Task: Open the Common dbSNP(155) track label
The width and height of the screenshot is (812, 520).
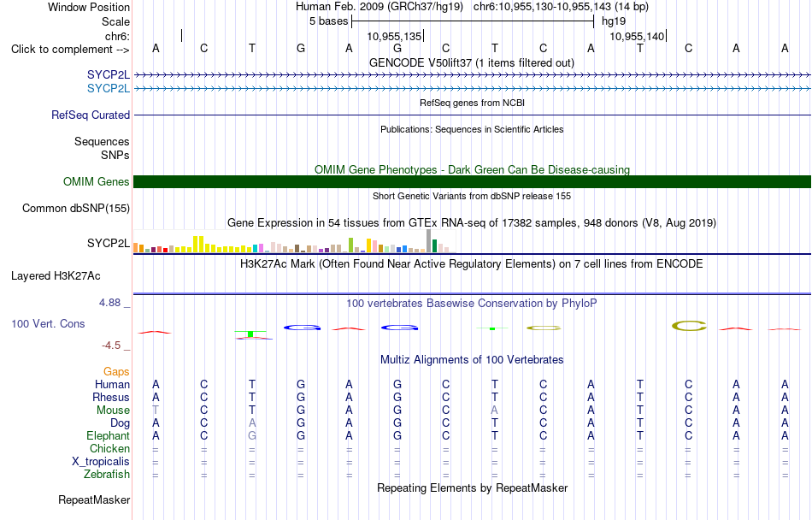Action: (x=75, y=208)
